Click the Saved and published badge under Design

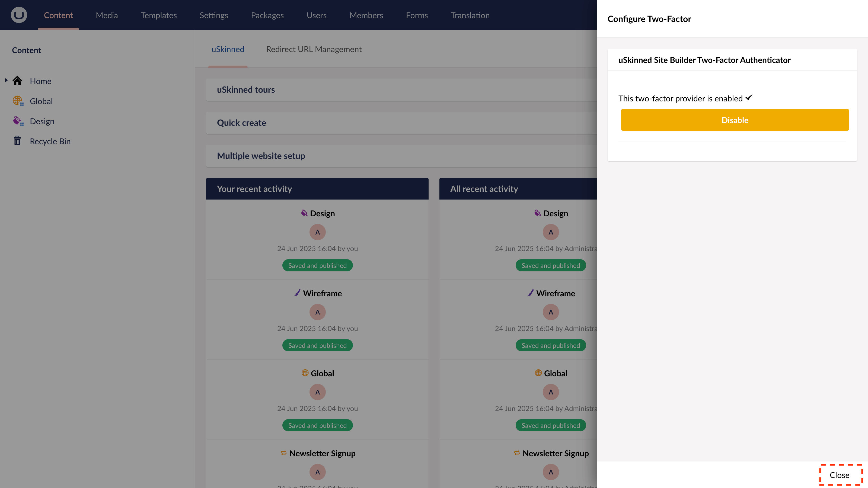coord(317,265)
